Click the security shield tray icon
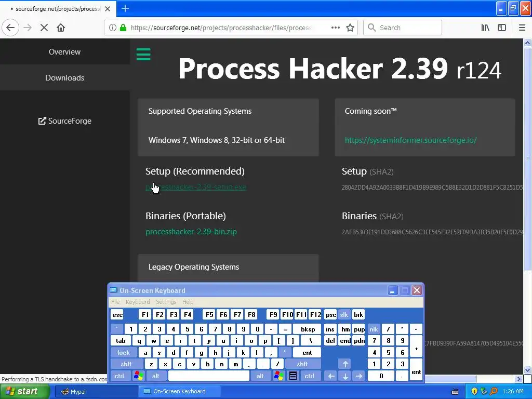 [x=474, y=392]
